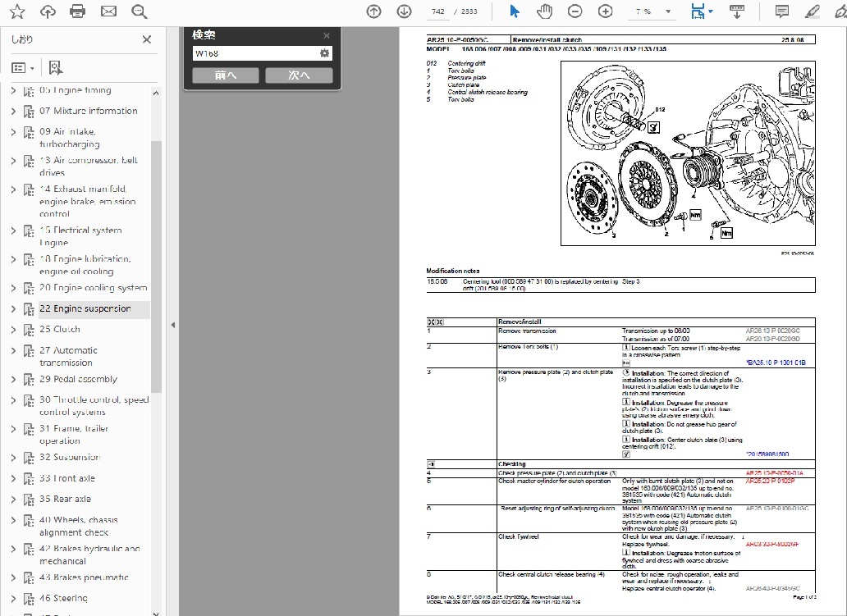Click the read mode keyboard icon
The height and width of the screenshot is (616, 847).
coord(737,11)
